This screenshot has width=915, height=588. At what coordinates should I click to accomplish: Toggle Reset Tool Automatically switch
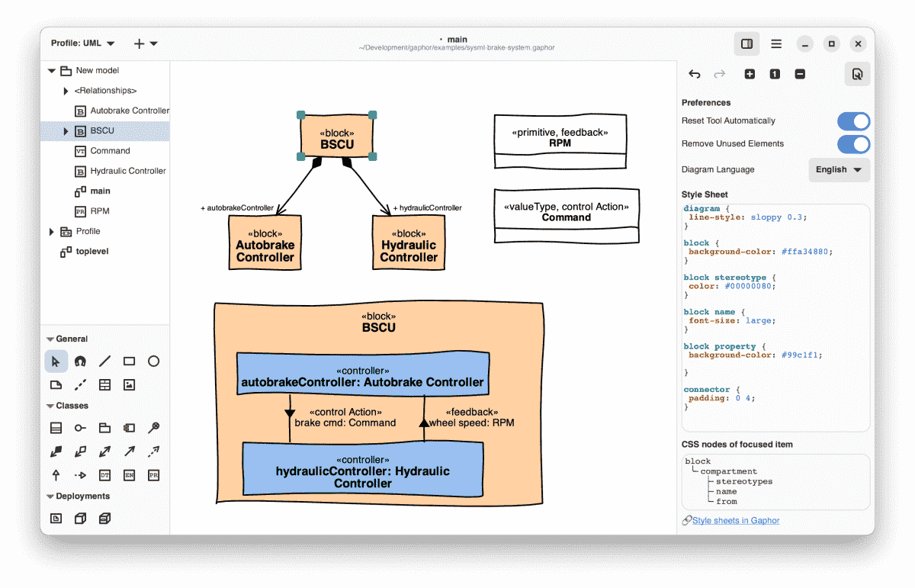click(x=853, y=121)
